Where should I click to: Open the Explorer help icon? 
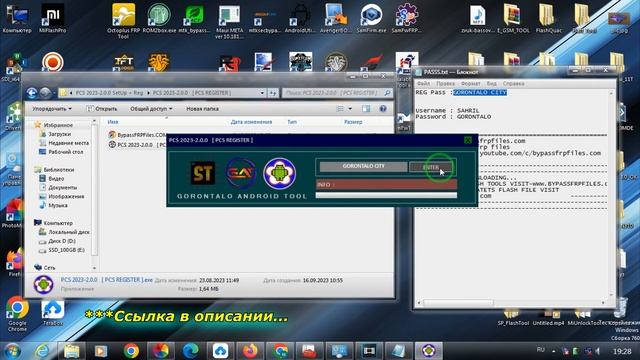click(383, 109)
